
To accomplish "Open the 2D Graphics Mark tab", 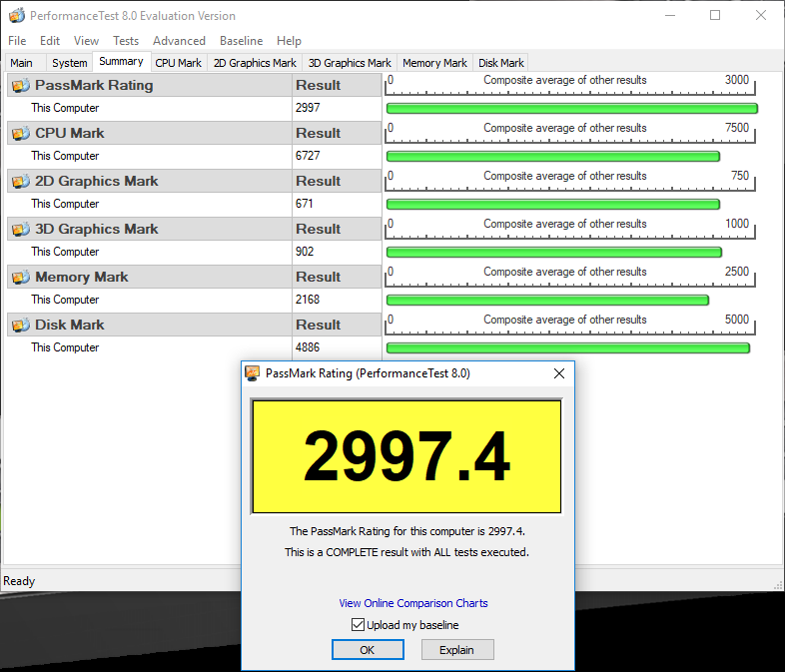I will click(x=255, y=63).
